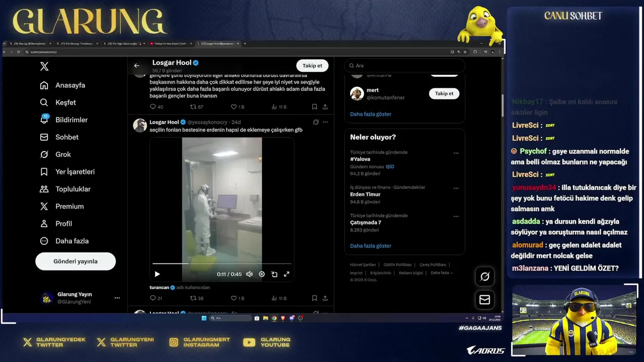Reply to video tweet with 21 comments

click(156, 298)
